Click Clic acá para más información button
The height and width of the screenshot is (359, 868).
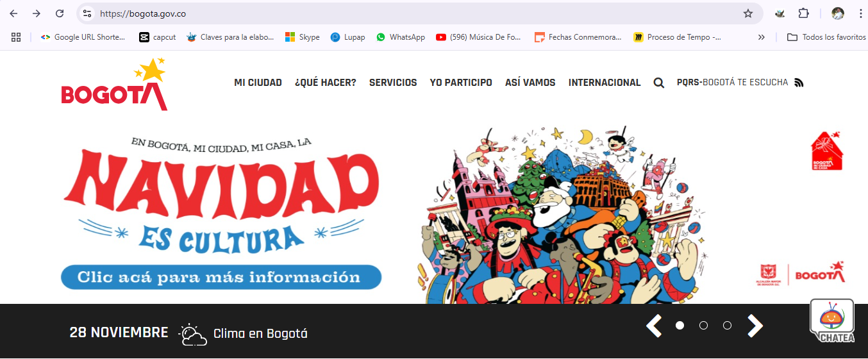click(221, 277)
